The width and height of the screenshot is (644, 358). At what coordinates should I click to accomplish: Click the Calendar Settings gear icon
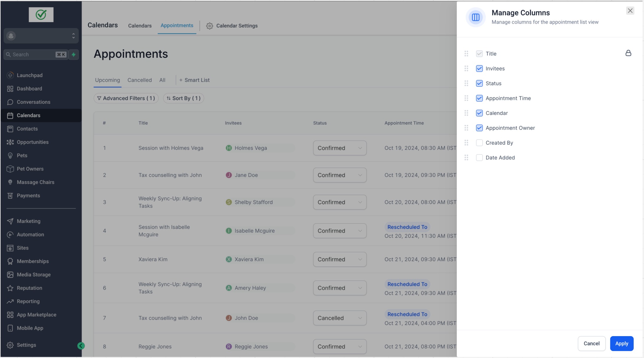point(210,26)
